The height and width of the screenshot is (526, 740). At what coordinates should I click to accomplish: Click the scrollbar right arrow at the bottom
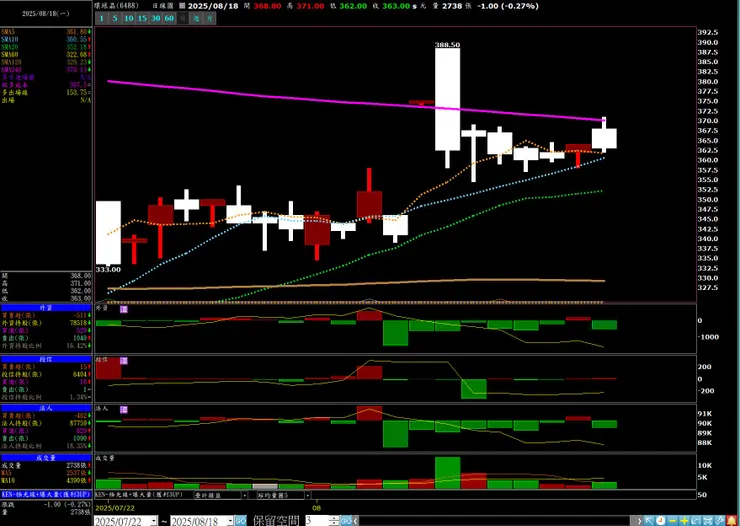pyautogui.click(x=639, y=521)
